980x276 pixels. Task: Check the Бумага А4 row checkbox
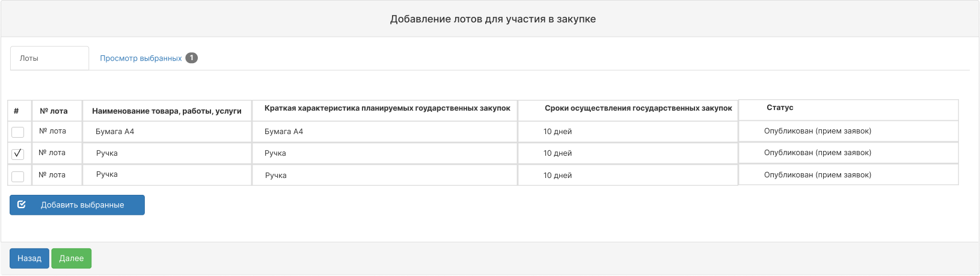(x=18, y=132)
